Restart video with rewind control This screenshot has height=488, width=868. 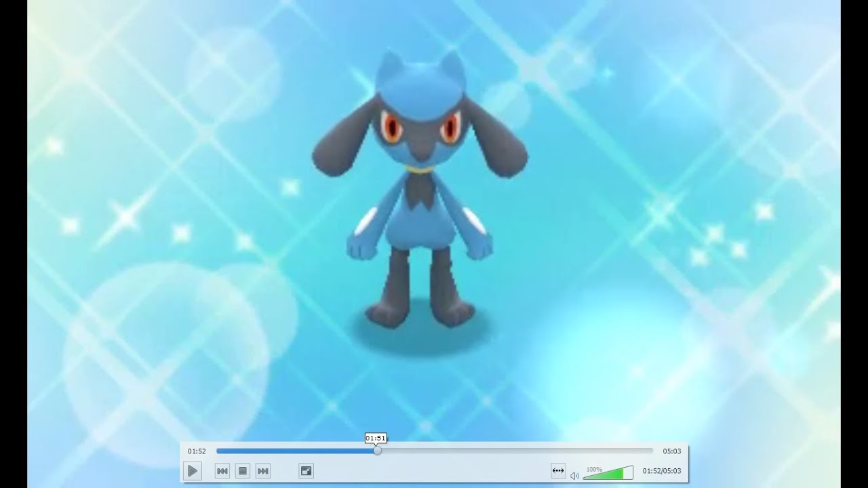coord(222,470)
